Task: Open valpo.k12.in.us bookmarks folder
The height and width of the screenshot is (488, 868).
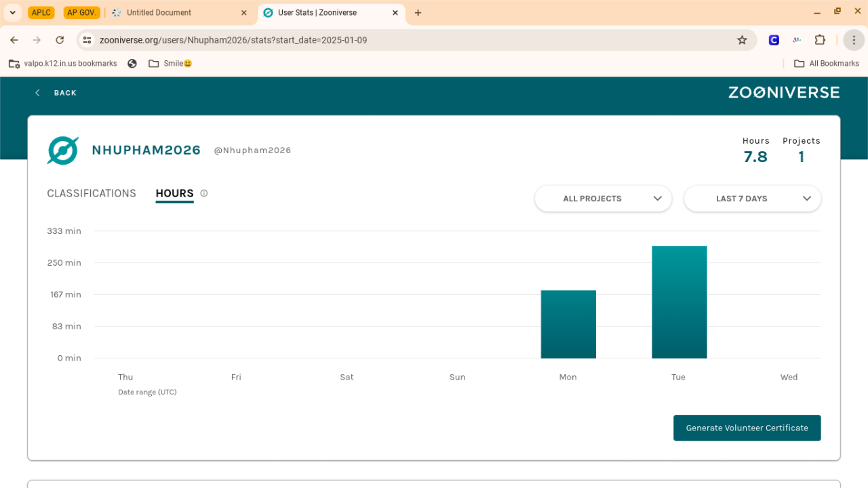Action: click(x=62, y=63)
